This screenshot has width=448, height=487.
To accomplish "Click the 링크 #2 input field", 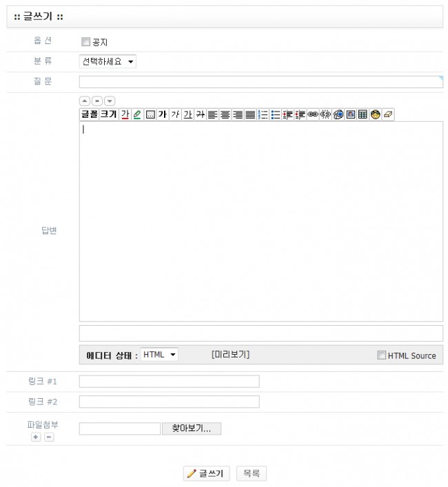I will click(x=170, y=402).
